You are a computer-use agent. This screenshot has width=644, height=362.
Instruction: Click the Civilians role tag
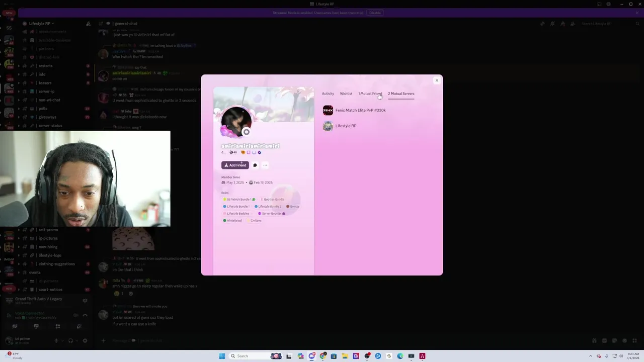point(254,220)
